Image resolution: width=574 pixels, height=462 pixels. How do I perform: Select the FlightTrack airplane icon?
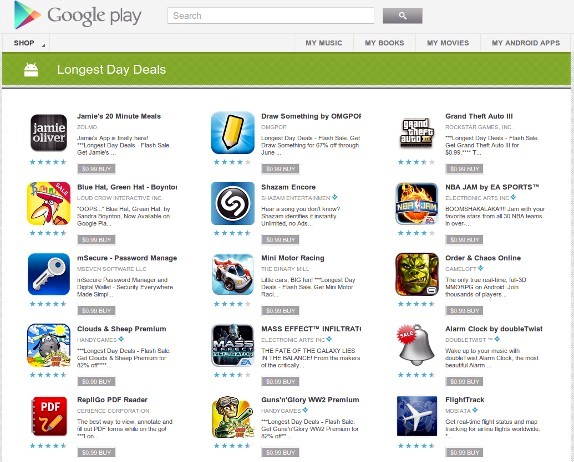[x=417, y=416]
